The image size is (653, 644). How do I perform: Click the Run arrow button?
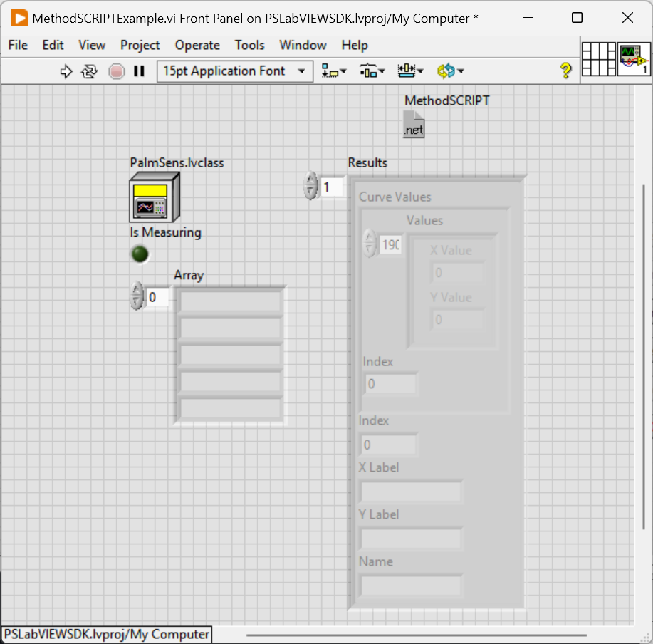66,71
